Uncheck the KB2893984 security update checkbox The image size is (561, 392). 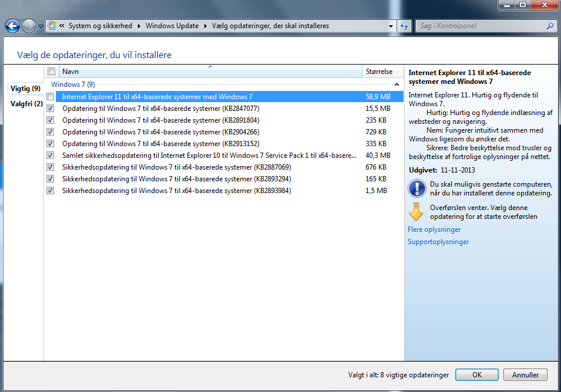click(51, 191)
